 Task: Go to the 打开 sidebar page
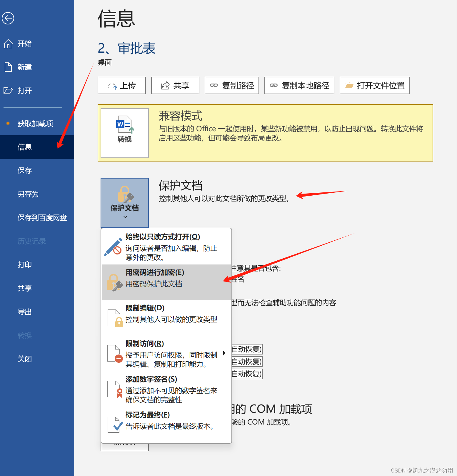click(x=37, y=91)
